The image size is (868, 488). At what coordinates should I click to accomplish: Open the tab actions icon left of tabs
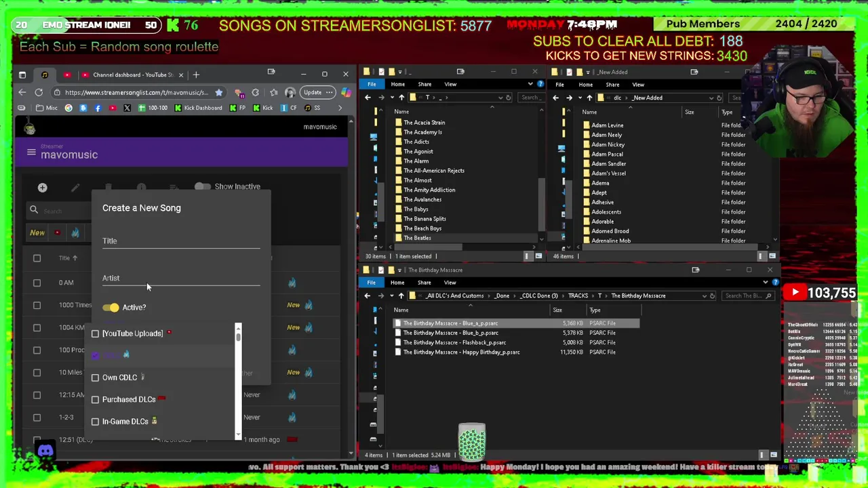[22, 75]
